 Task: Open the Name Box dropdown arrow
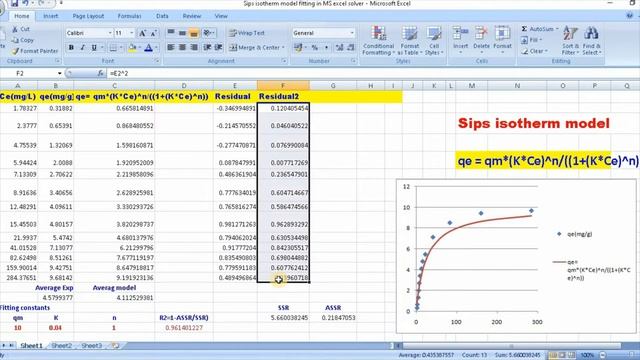(60, 73)
